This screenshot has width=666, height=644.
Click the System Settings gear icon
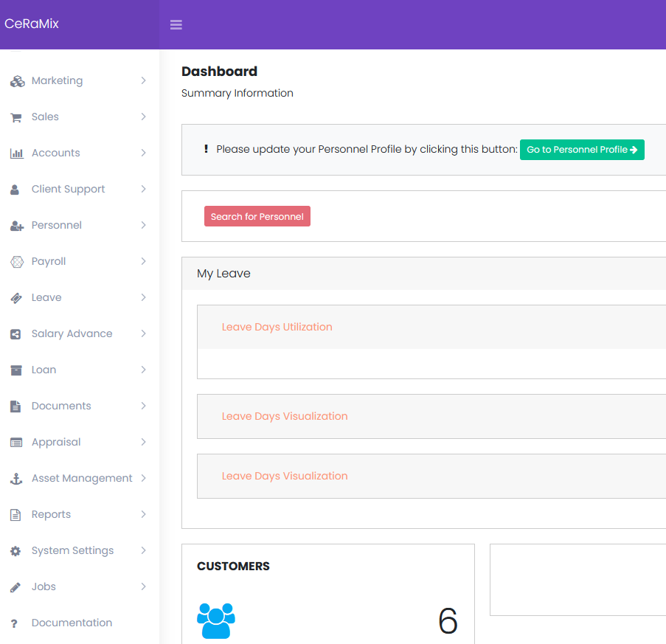pos(15,551)
